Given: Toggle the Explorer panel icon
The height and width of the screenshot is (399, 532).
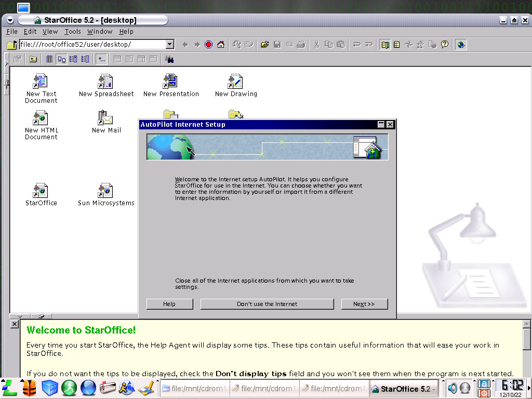Looking at the screenshot, I should pos(385,45).
